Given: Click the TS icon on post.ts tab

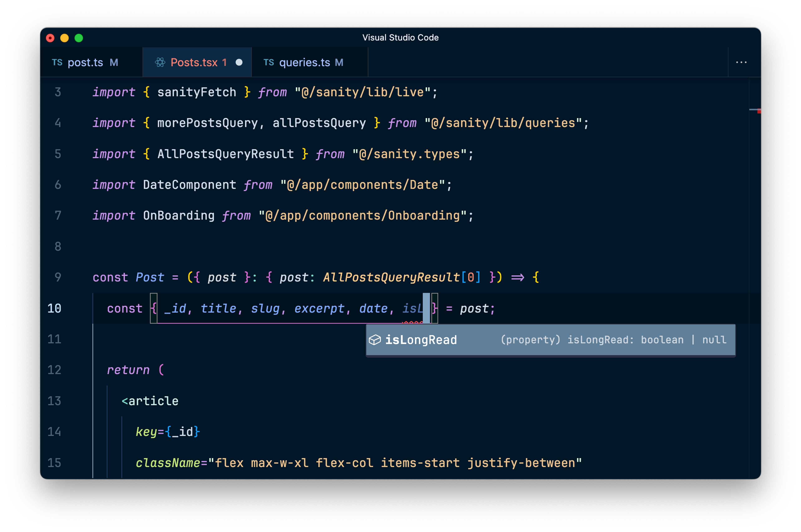Looking at the screenshot, I should (x=57, y=62).
